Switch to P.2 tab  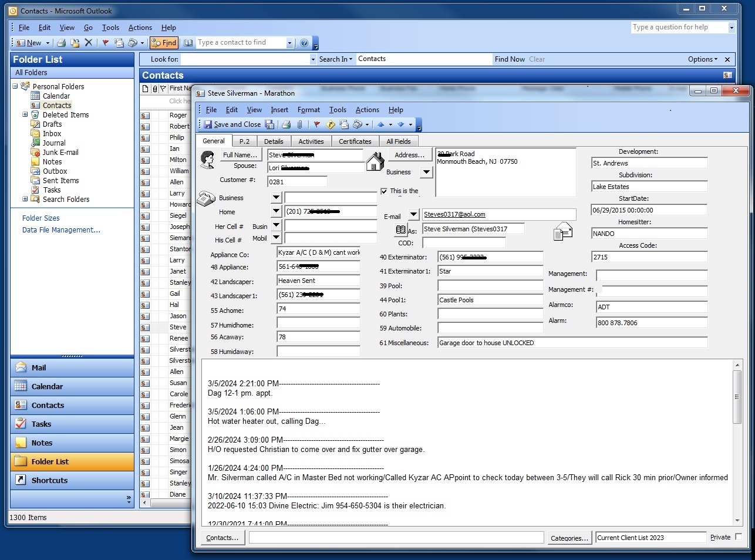[244, 141]
